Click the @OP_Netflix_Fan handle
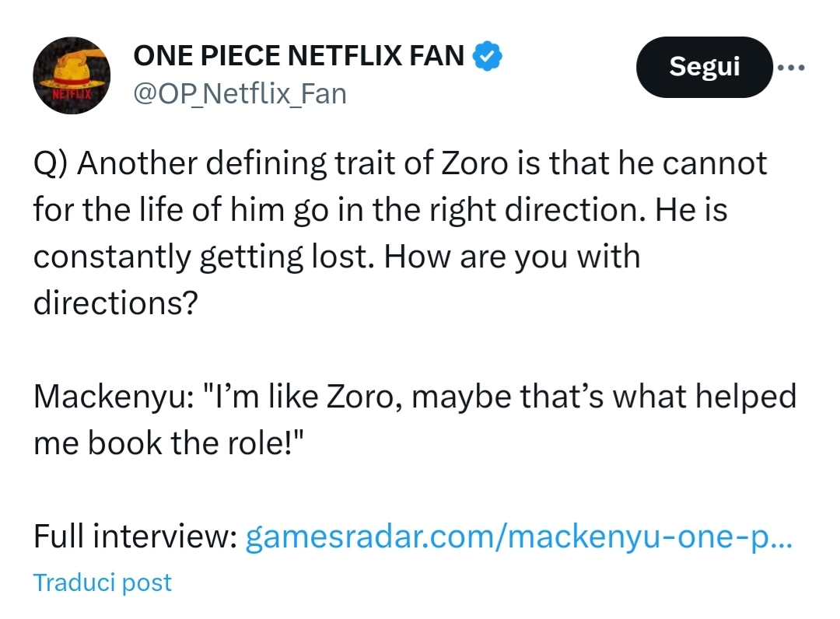The width and height of the screenshot is (840, 619). [x=240, y=94]
